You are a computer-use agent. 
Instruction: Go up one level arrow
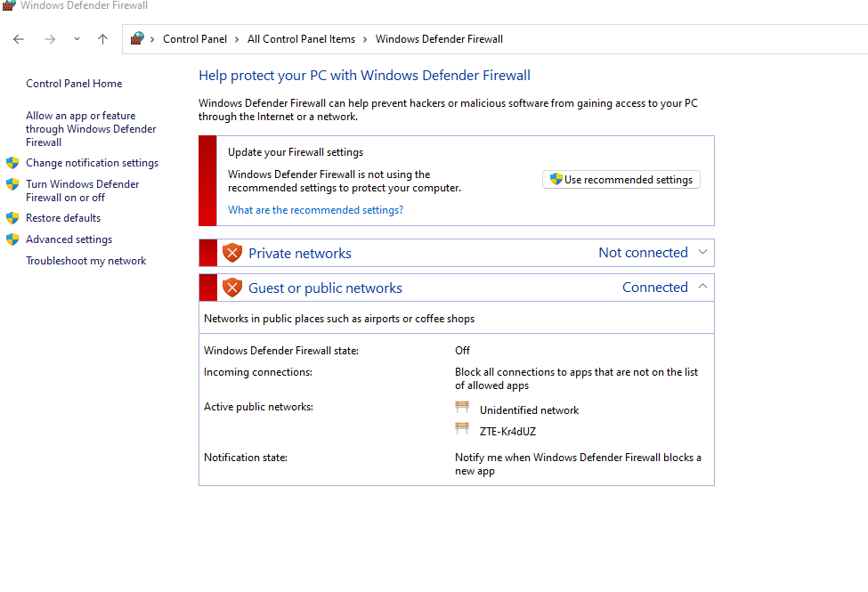click(x=103, y=39)
